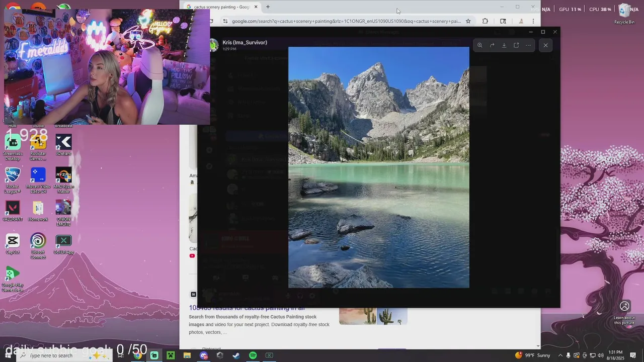Click the network tray icon
The image size is (644, 362).
592,355
